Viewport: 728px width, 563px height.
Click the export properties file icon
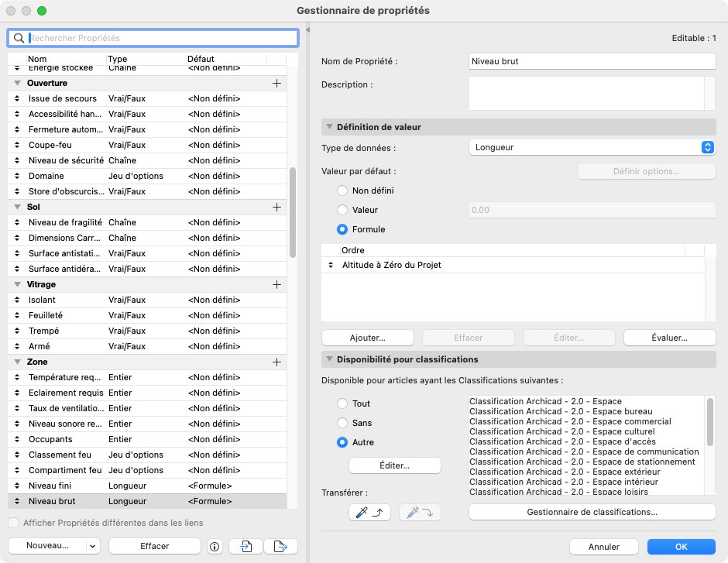coord(280,546)
